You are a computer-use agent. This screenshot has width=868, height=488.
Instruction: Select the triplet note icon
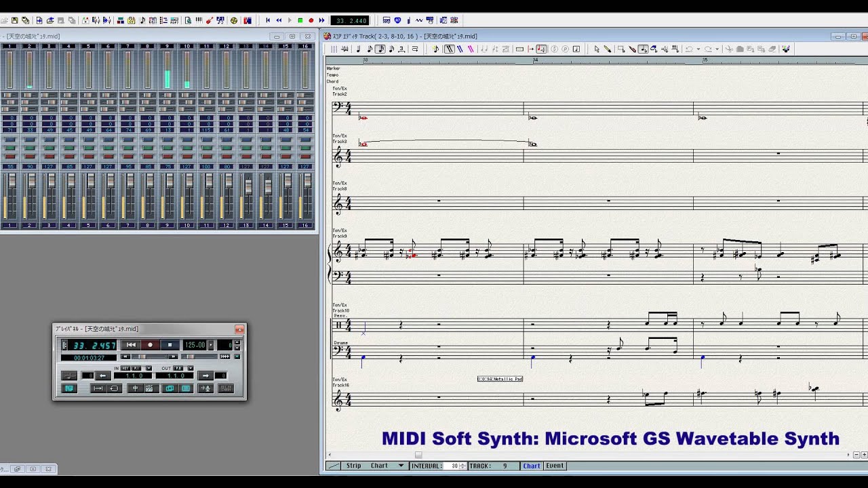(401, 49)
